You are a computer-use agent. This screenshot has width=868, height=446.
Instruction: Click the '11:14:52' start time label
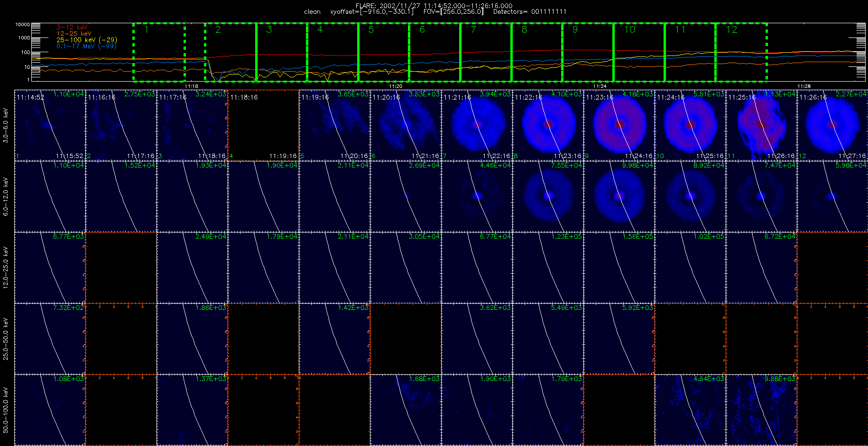30,97
